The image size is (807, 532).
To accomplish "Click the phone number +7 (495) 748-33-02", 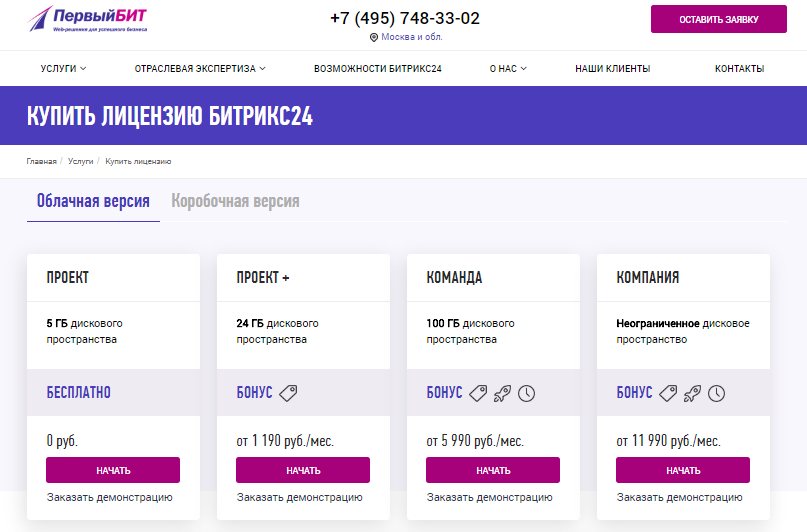I will (x=405, y=18).
